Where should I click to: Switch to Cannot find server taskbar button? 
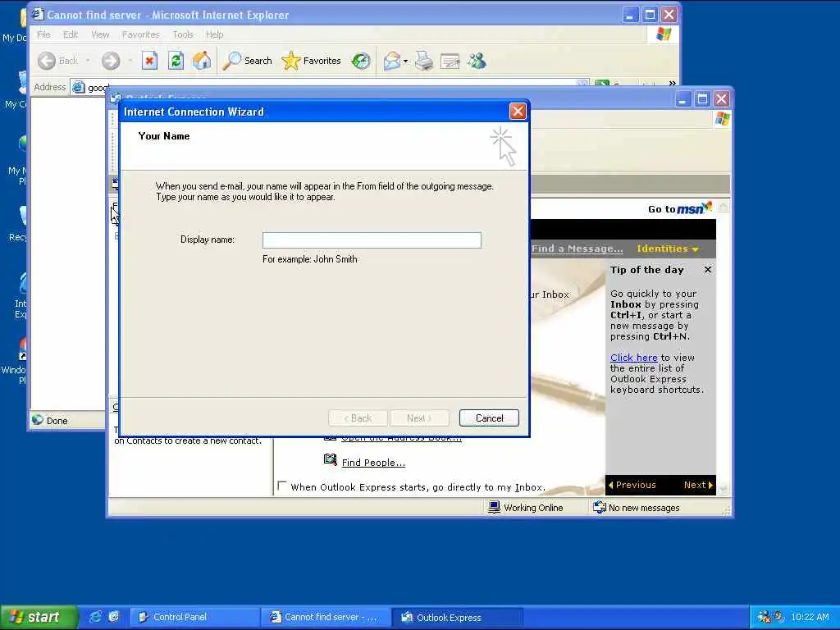(x=326, y=617)
